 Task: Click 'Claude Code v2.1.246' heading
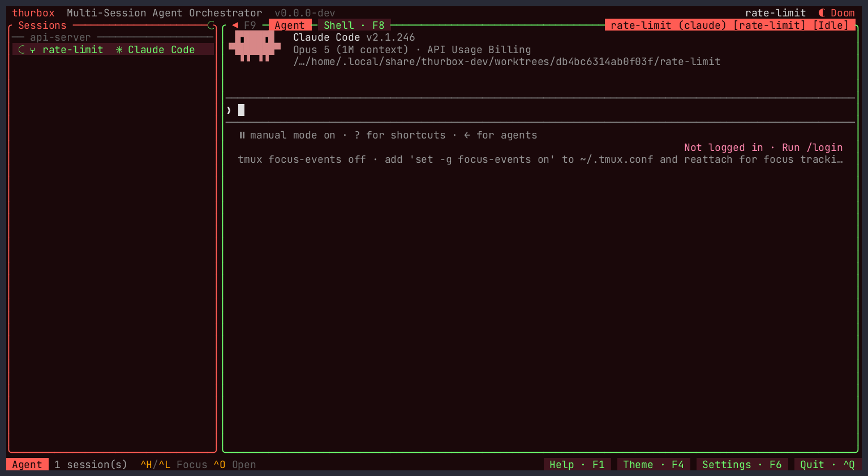pyautogui.click(x=354, y=37)
